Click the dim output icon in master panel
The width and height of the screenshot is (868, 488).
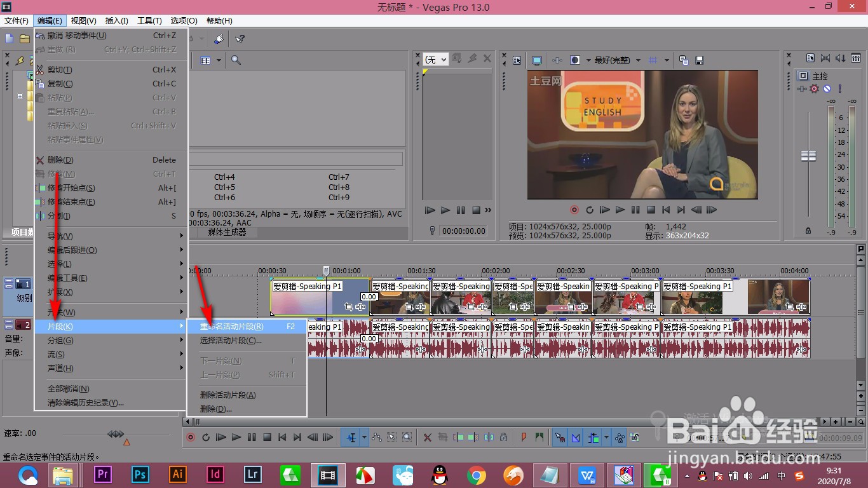(841, 58)
